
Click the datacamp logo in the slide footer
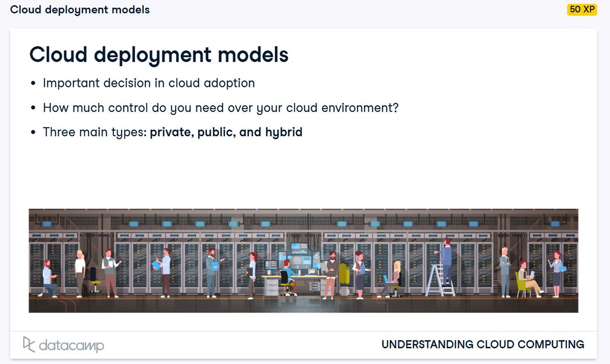(64, 345)
